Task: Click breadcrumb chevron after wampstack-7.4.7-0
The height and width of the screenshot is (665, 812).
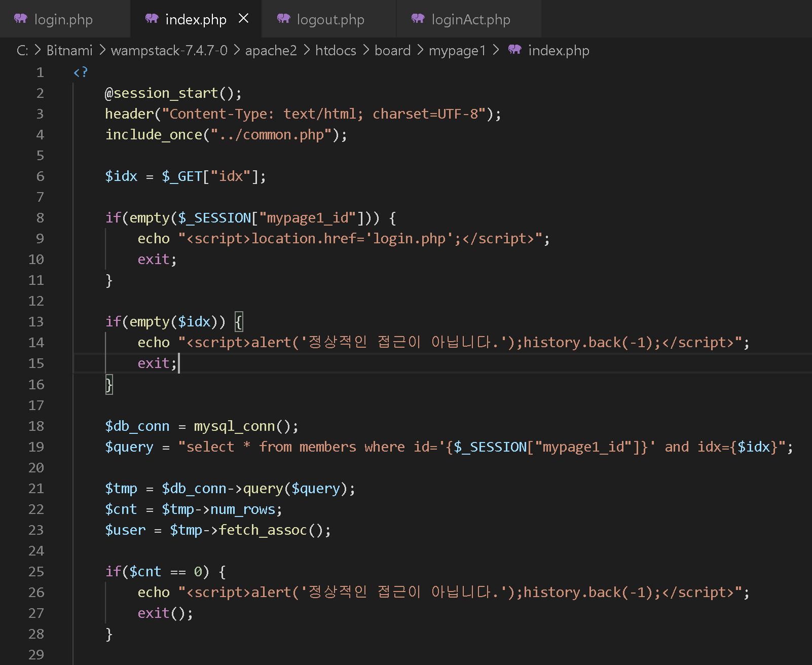Action: (237, 50)
